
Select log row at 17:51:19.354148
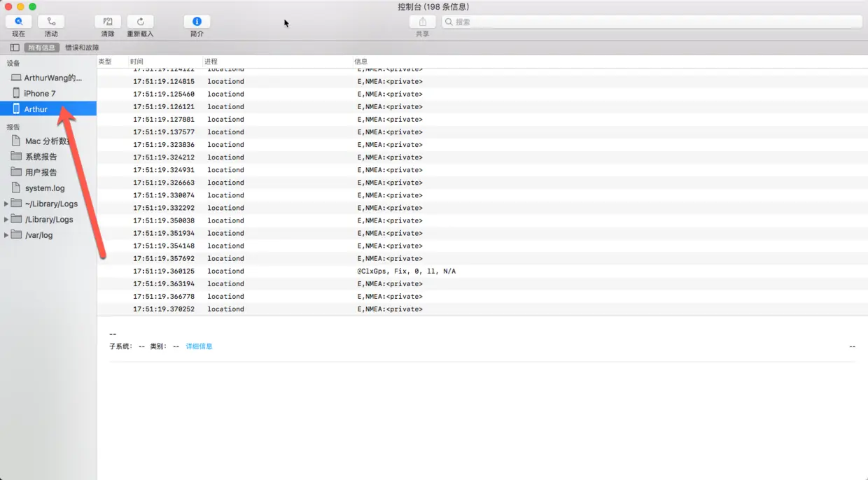click(x=482, y=246)
